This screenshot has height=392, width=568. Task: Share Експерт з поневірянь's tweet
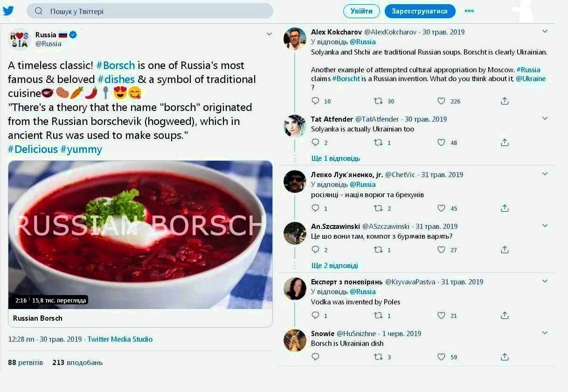tap(505, 316)
